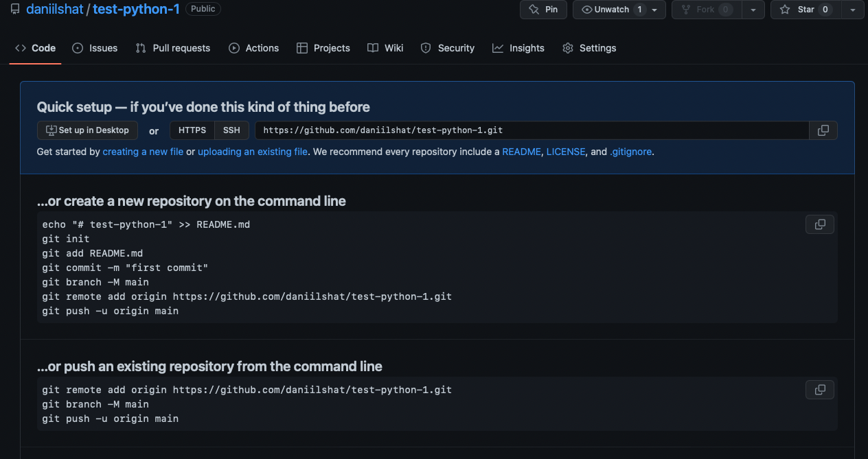The height and width of the screenshot is (459, 868).
Task: Open repository Settings tab
Action: pyautogui.click(x=589, y=48)
